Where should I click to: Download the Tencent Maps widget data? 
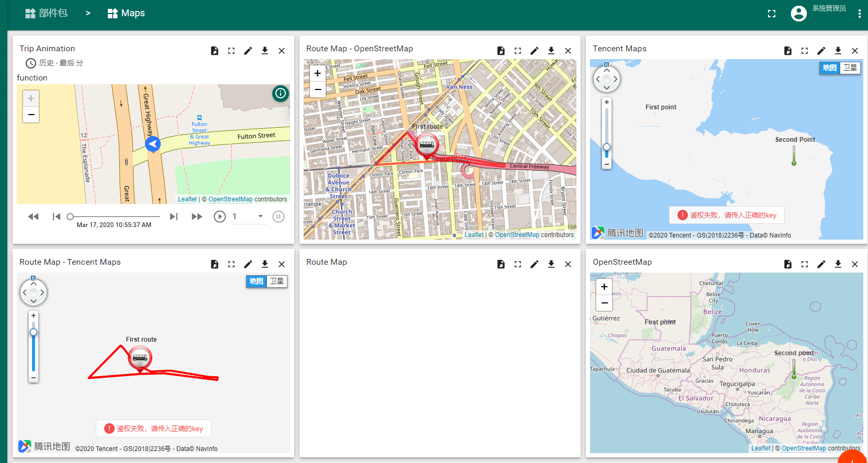pyautogui.click(x=838, y=51)
